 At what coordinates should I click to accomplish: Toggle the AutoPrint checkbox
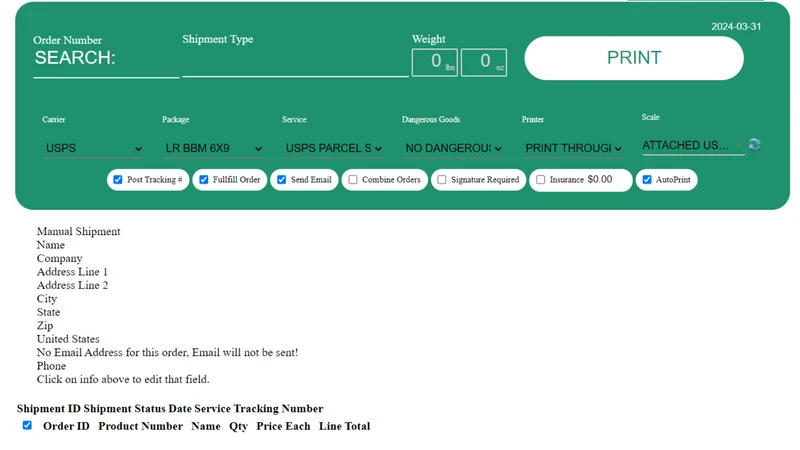(x=647, y=180)
